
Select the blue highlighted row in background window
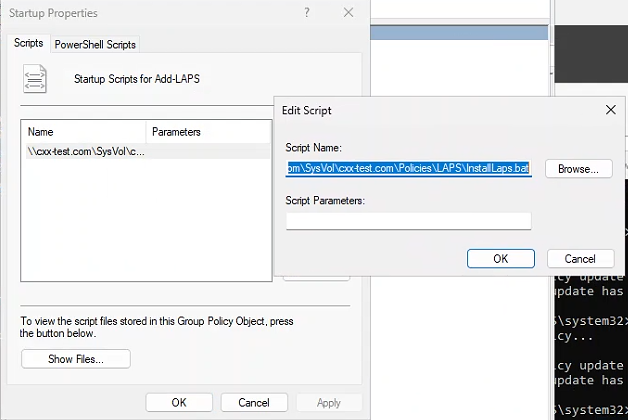pos(460,32)
